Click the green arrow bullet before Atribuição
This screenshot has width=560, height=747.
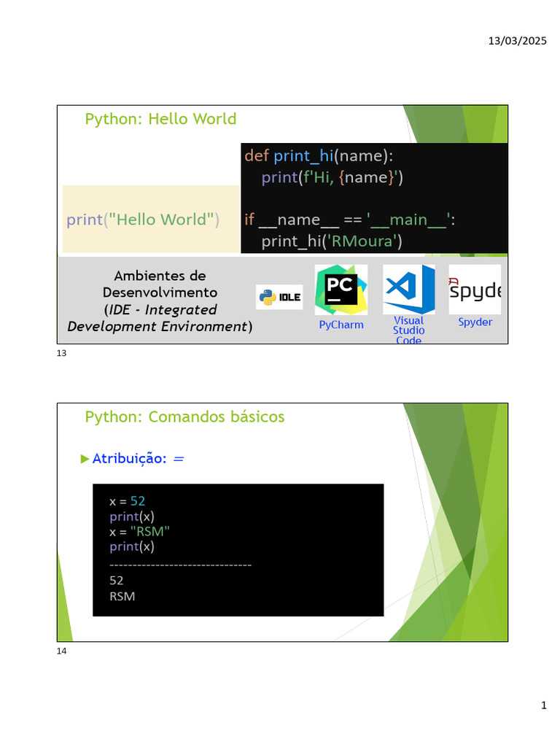click(x=85, y=459)
